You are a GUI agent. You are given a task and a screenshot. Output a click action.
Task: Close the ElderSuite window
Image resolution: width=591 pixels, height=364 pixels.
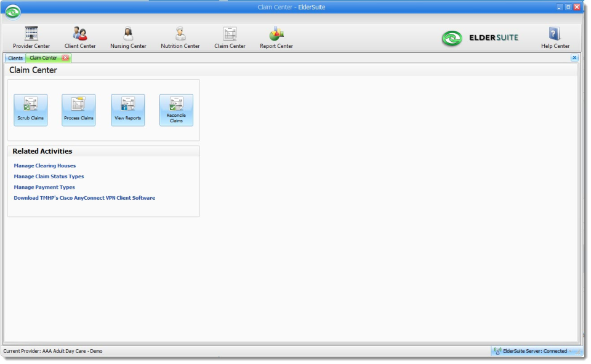(577, 7)
